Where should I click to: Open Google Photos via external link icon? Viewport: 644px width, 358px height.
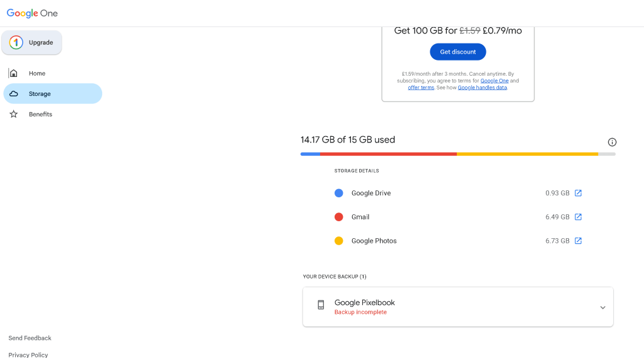(578, 241)
